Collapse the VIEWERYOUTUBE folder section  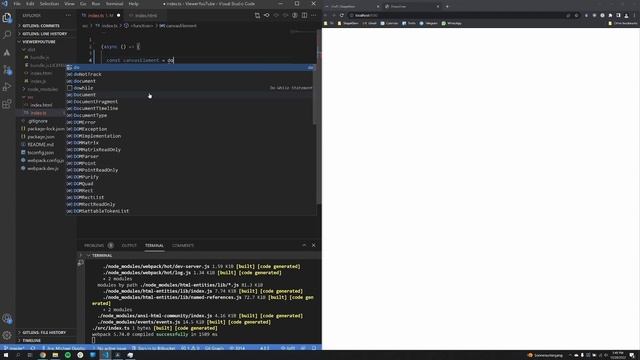(39, 42)
